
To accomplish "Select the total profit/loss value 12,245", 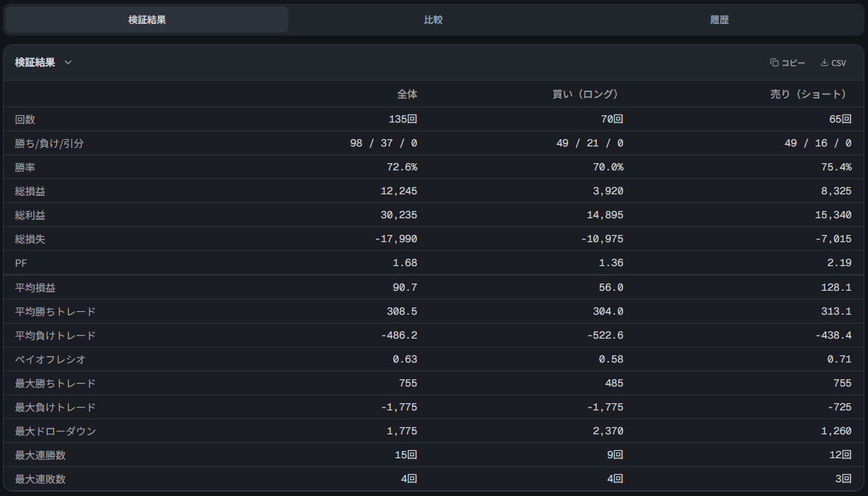I will coord(399,191).
